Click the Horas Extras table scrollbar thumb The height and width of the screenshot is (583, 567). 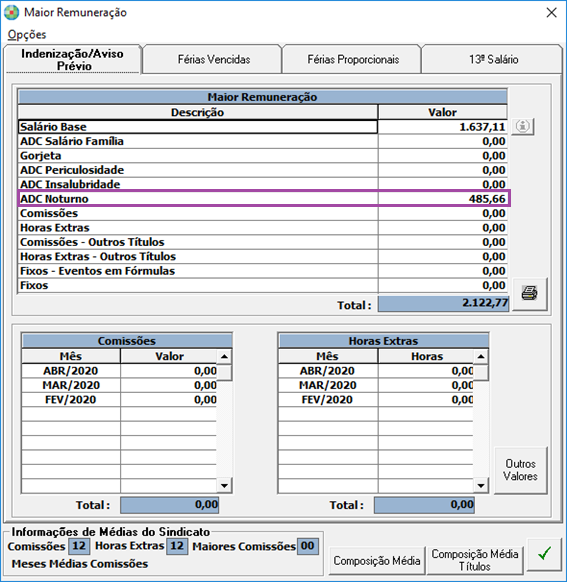pyautogui.click(x=481, y=372)
